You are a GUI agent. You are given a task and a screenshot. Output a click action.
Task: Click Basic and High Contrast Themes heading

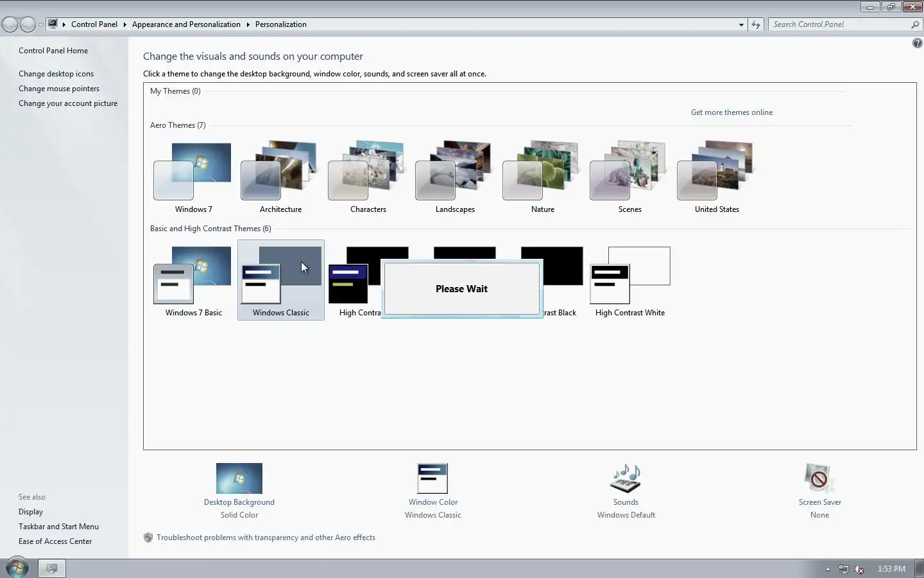pos(210,229)
